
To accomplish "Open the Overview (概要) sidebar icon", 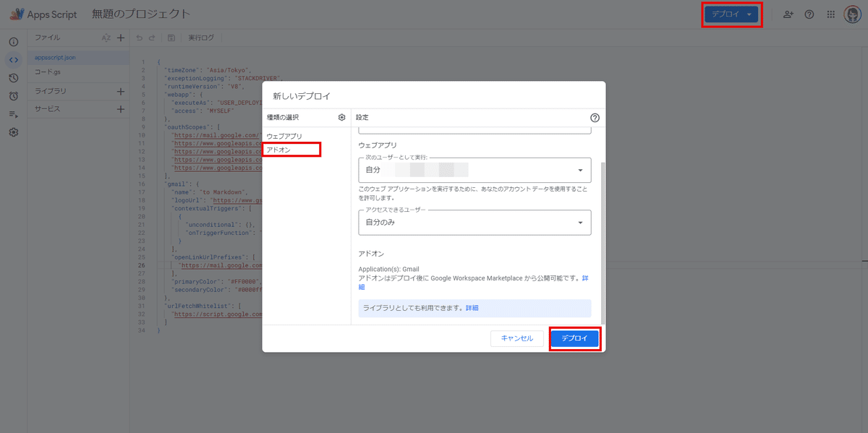I will point(13,42).
